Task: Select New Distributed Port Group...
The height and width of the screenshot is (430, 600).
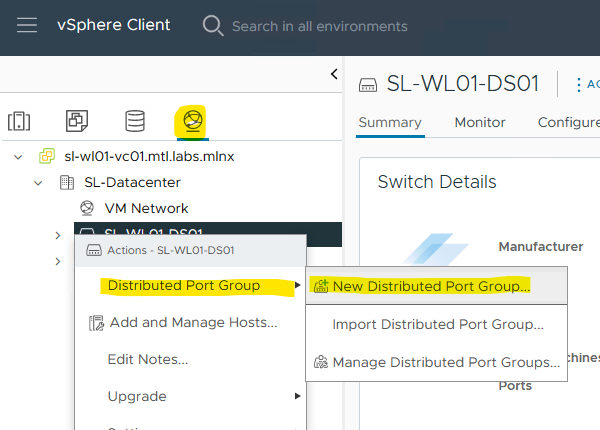Action: tap(436, 286)
